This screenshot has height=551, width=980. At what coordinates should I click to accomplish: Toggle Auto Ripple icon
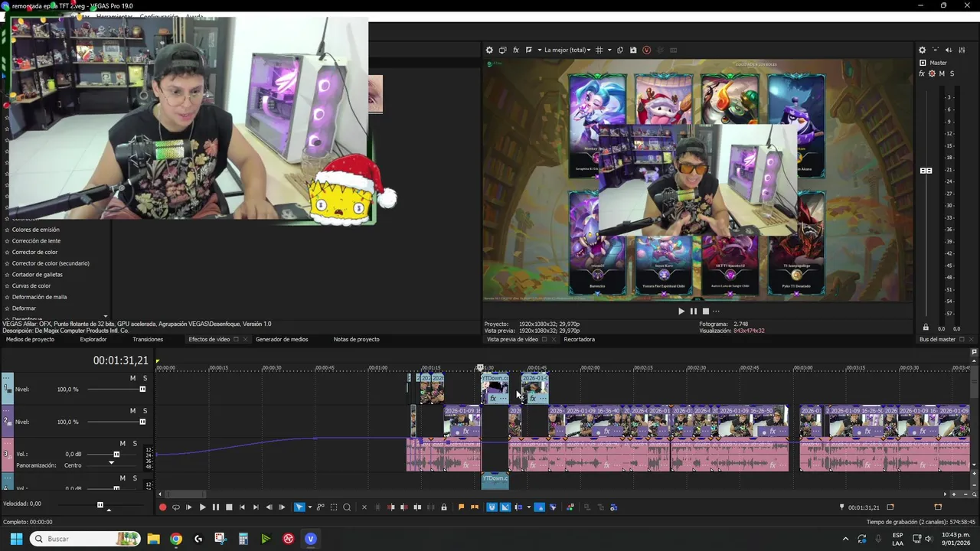518,507
